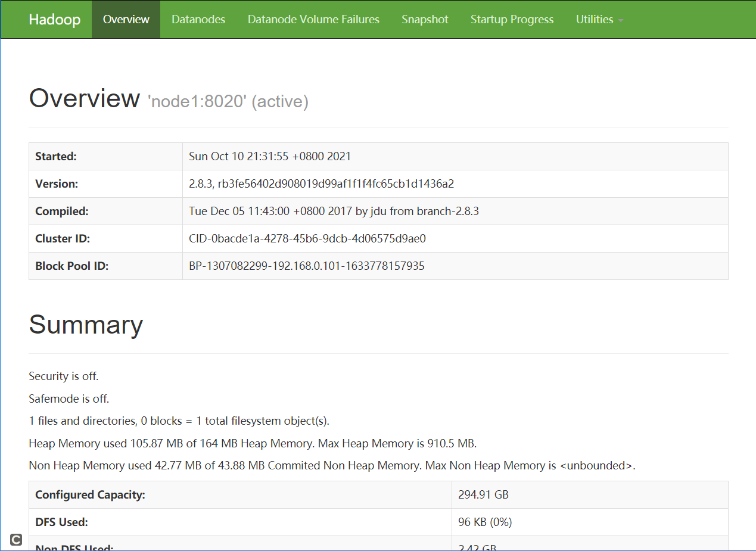Select version value 2.8.3, rb3fe56402d...
The height and width of the screenshot is (551, 756).
[321, 184]
